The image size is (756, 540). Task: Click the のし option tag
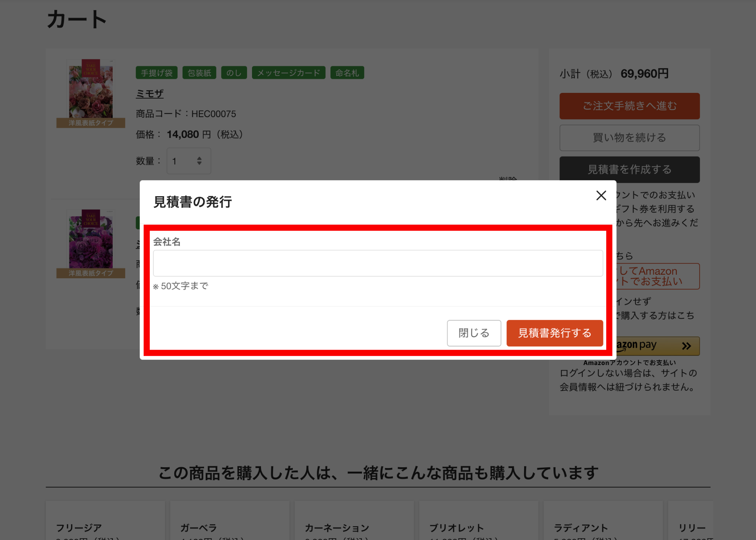click(234, 72)
